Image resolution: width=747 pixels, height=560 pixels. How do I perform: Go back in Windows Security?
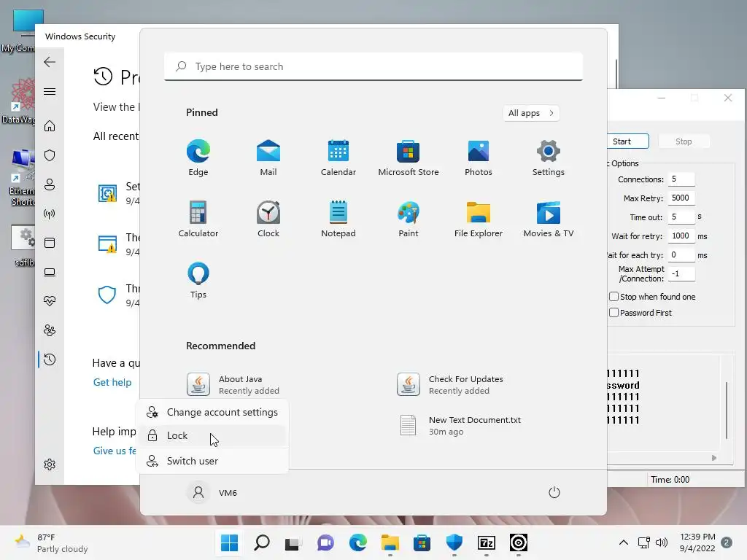[50, 62]
